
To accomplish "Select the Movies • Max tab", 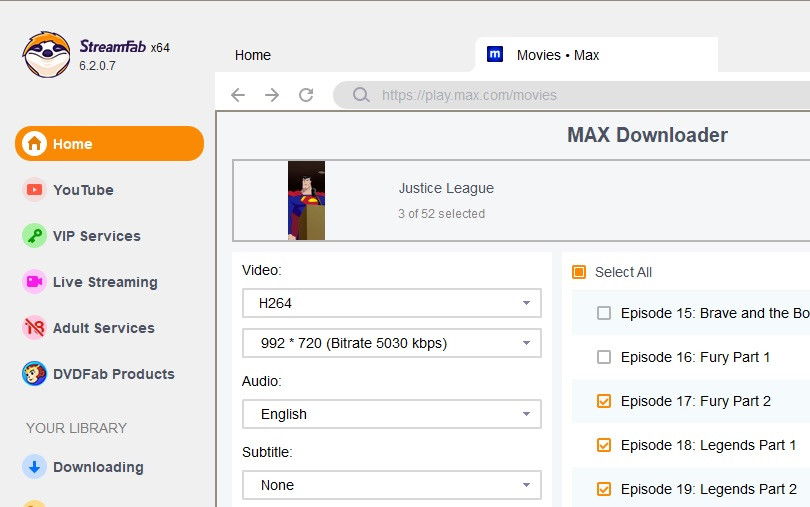I will click(x=557, y=55).
